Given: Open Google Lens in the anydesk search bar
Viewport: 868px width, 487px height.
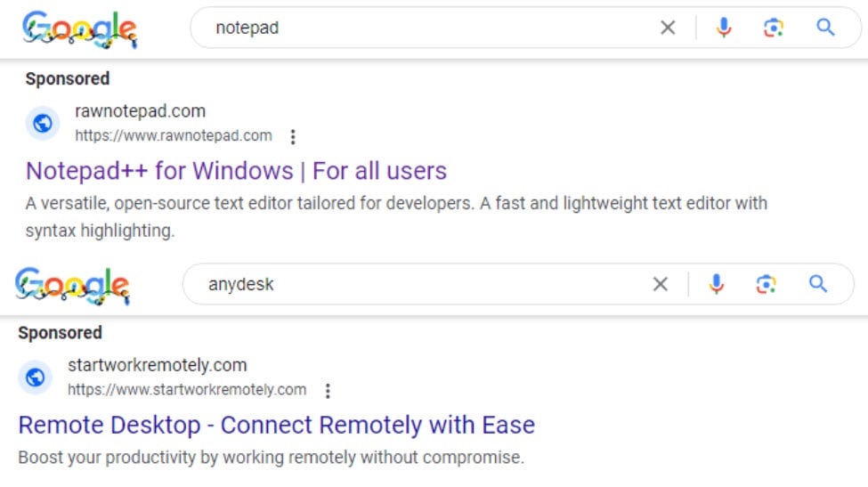Looking at the screenshot, I should [767, 285].
